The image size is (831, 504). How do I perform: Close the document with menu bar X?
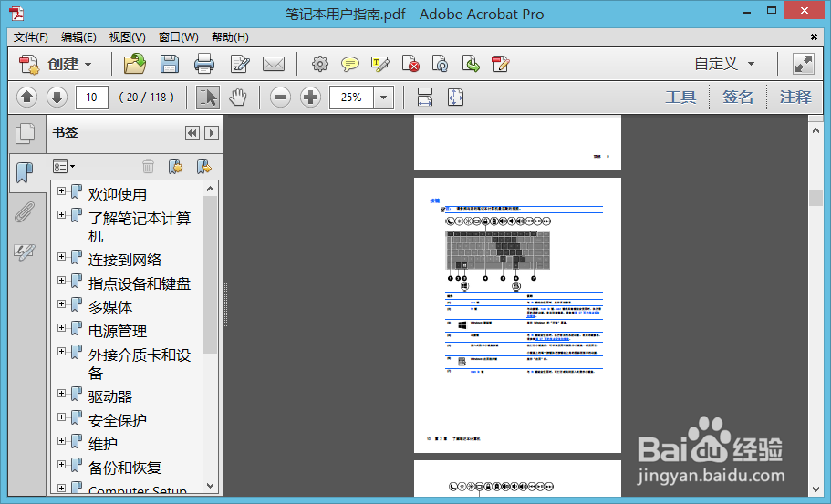[x=814, y=36]
